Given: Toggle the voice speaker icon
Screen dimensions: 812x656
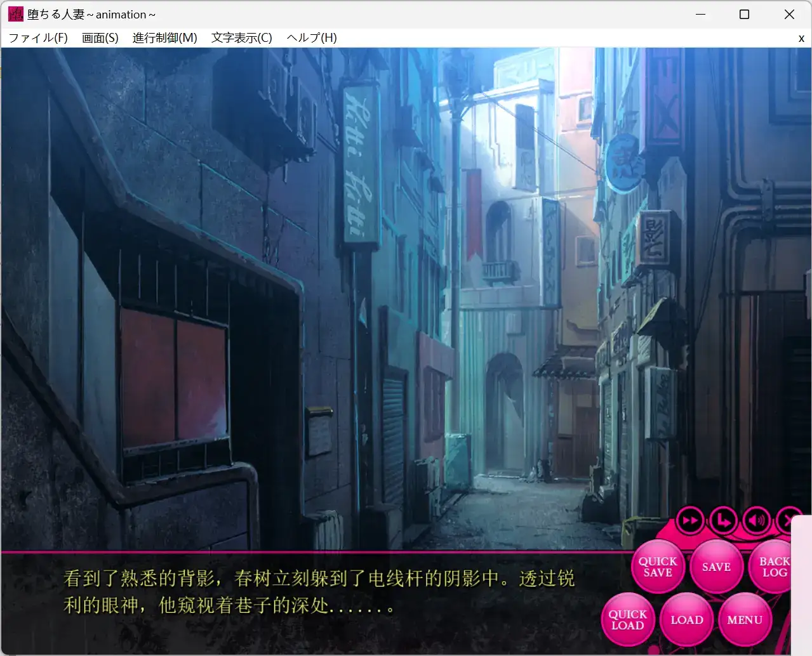Looking at the screenshot, I should click(756, 521).
